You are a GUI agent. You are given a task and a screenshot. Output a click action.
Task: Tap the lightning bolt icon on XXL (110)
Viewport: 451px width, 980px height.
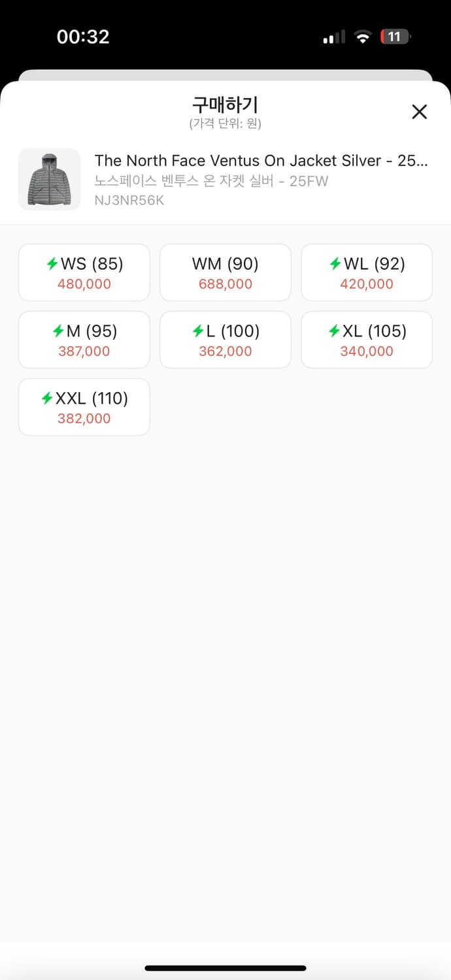pyautogui.click(x=47, y=399)
